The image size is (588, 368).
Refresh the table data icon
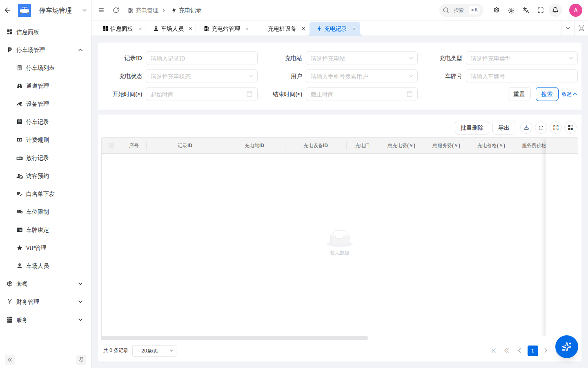point(541,128)
